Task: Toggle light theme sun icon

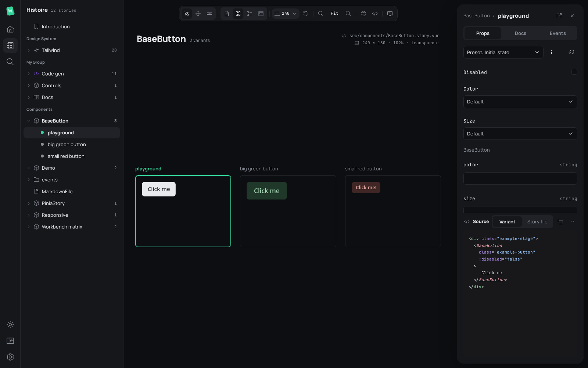Action: click(10, 325)
